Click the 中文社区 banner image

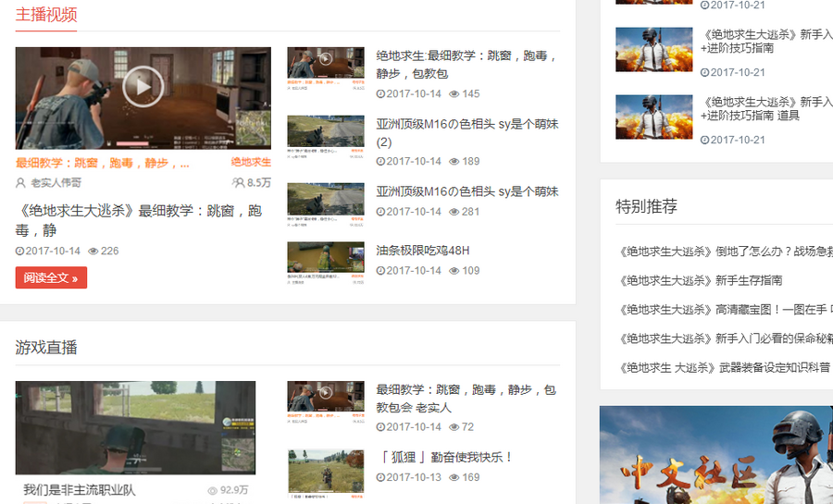coord(716,455)
